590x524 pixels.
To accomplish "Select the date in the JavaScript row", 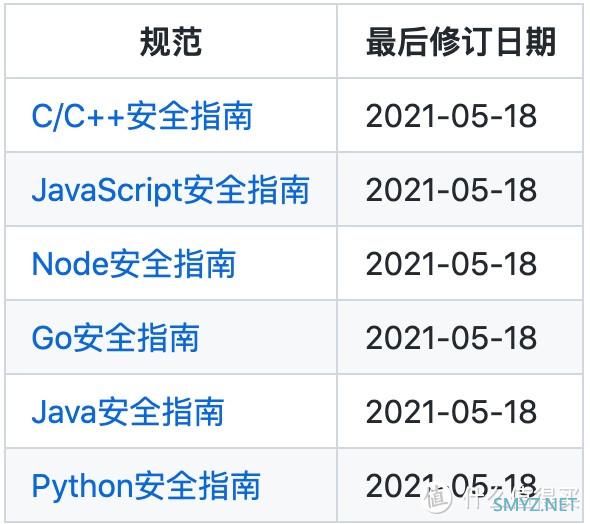I will pyautogui.click(x=451, y=190).
